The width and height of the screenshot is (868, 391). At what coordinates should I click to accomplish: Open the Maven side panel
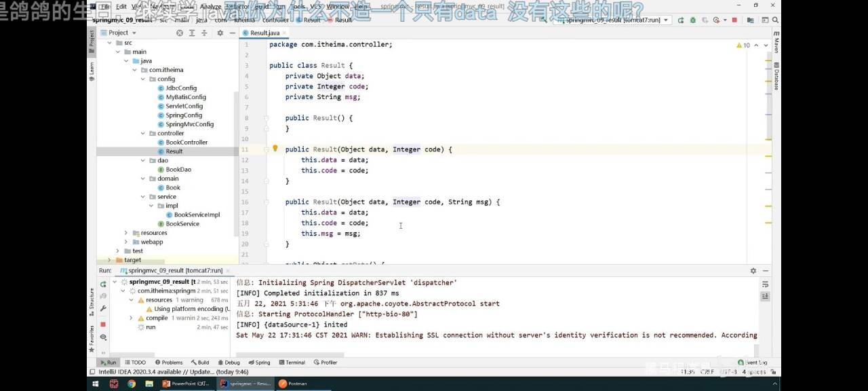click(776, 43)
